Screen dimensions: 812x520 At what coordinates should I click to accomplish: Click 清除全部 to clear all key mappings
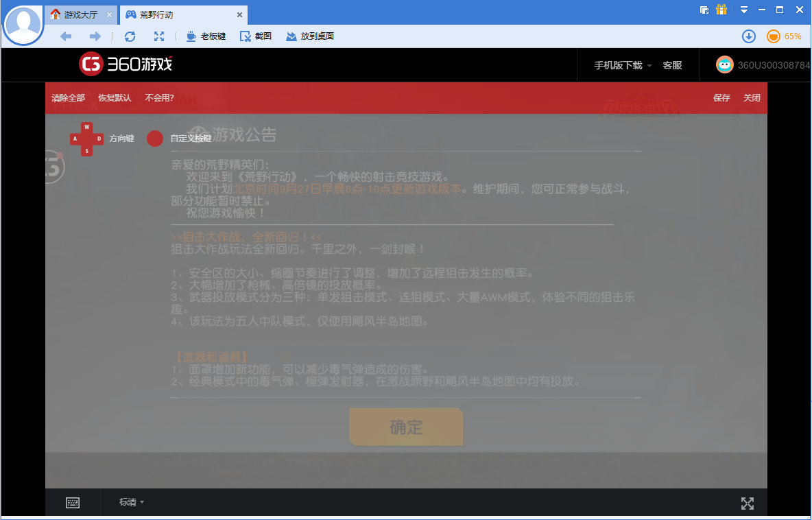[x=69, y=98]
